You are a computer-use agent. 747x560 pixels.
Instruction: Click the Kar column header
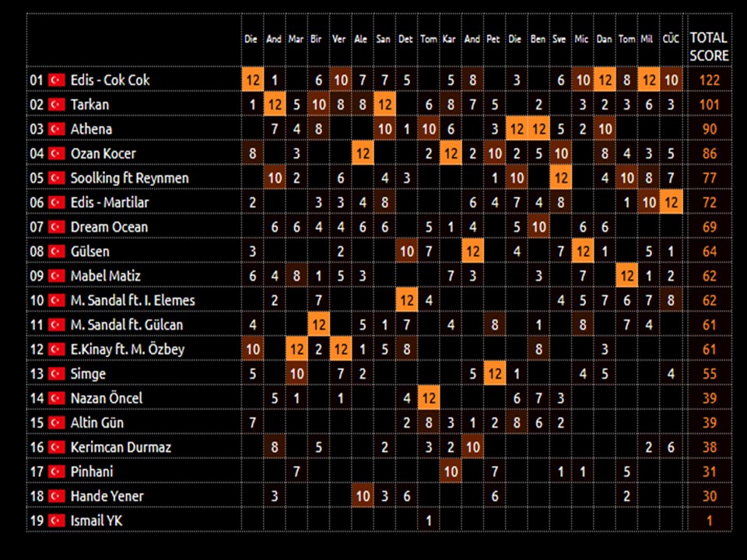pyautogui.click(x=449, y=39)
